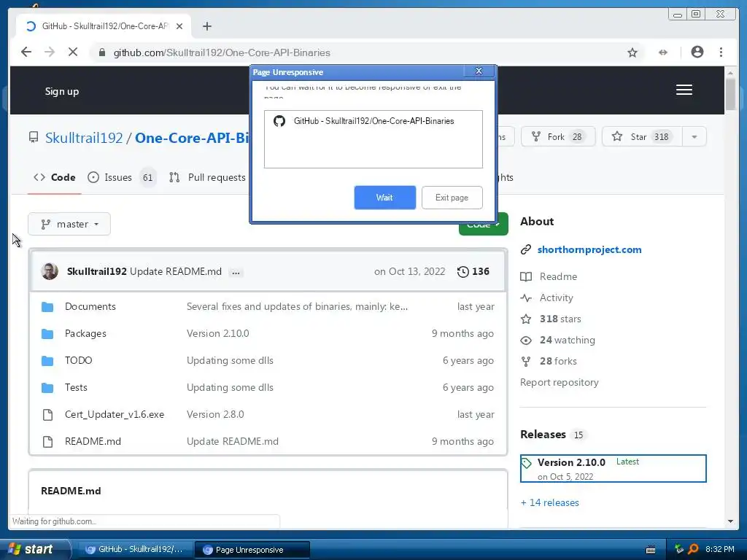Image resolution: width=747 pixels, height=560 pixels.
Task: Click 'on Oct 13, 2022' commit date
Action: 410,271
